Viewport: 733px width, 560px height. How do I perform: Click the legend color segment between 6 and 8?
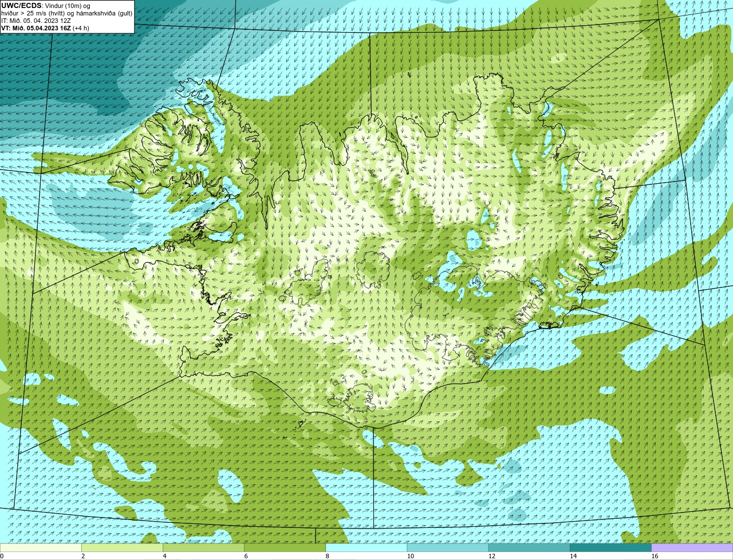click(x=285, y=548)
